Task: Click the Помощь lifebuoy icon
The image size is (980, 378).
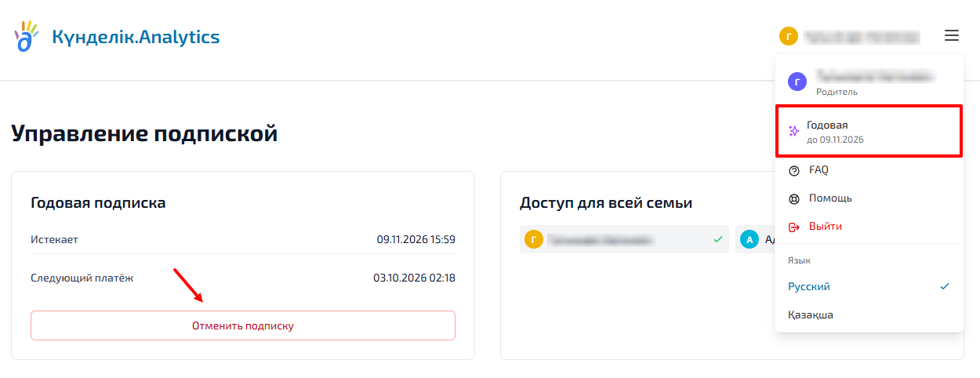Action: point(794,198)
